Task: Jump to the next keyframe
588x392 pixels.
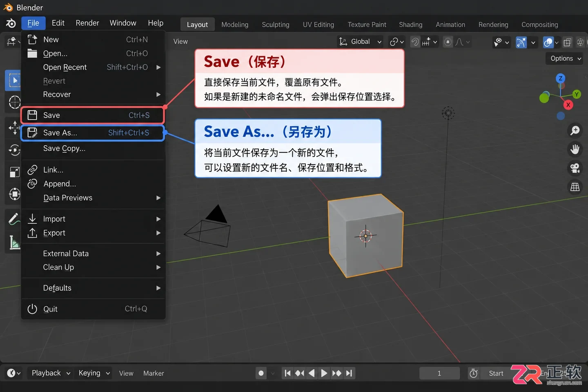Action: point(336,373)
